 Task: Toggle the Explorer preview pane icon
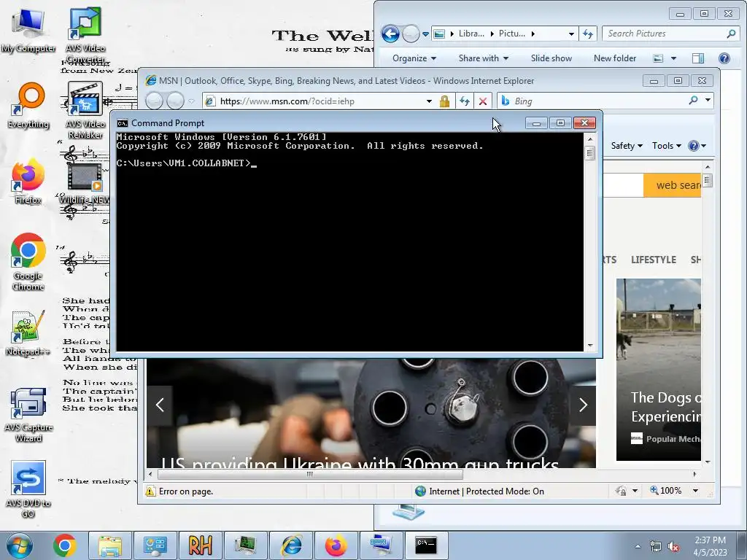point(698,58)
